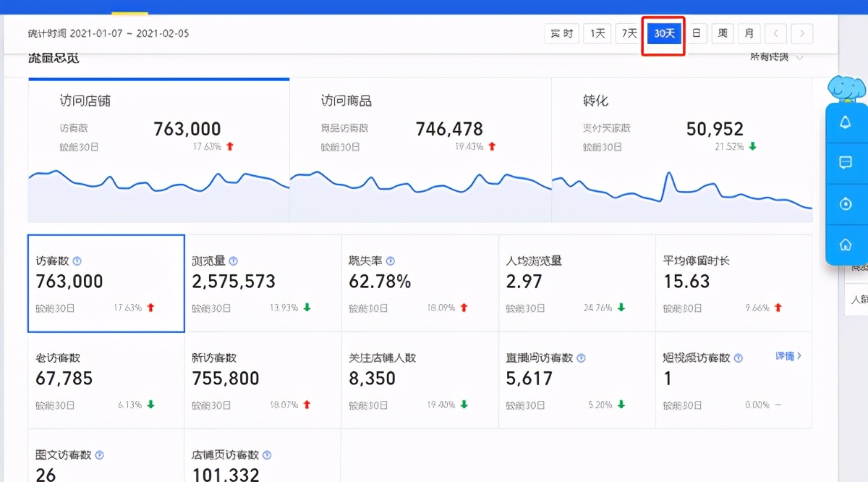
Task: Click the record target icon in sidebar
Action: click(845, 204)
